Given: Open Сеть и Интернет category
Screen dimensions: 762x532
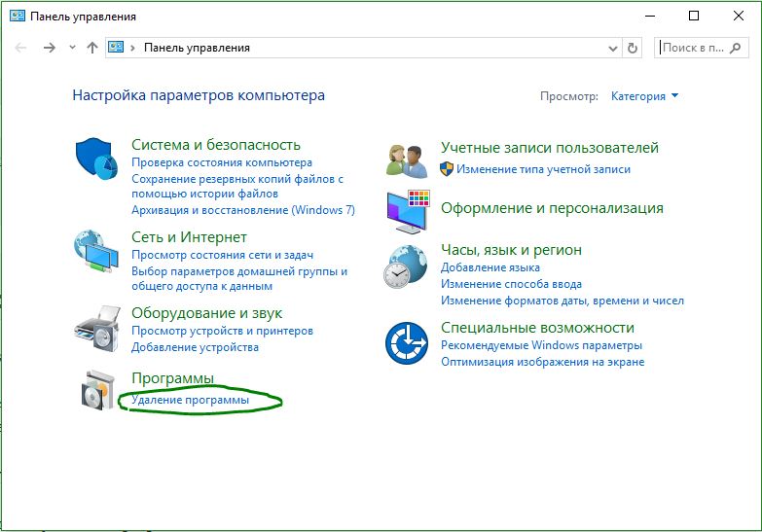Looking at the screenshot, I should click(x=189, y=237).
